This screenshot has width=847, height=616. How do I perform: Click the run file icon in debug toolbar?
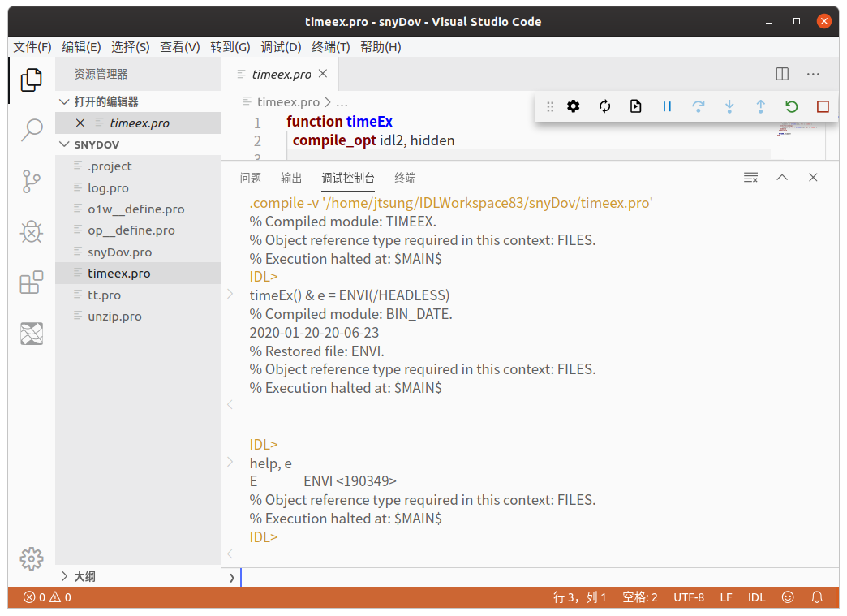pyautogui.click(x=636, y=106)
